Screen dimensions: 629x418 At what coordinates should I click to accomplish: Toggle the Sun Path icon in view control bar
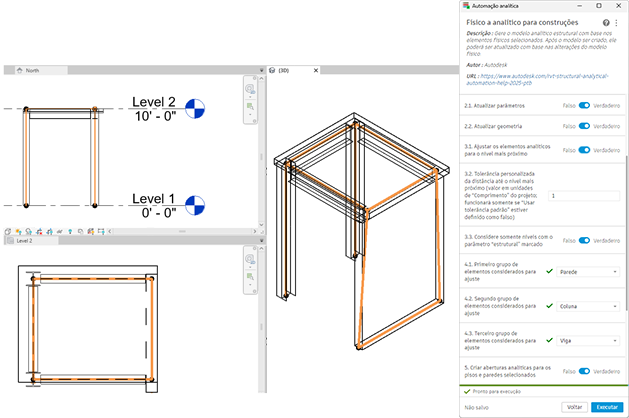pyautogui.click(x=18, y=231)
